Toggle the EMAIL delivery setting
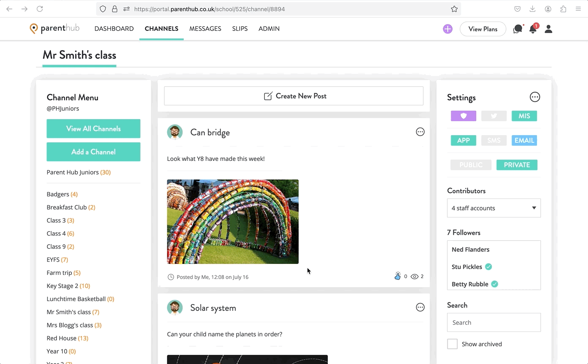 point(524,140)
